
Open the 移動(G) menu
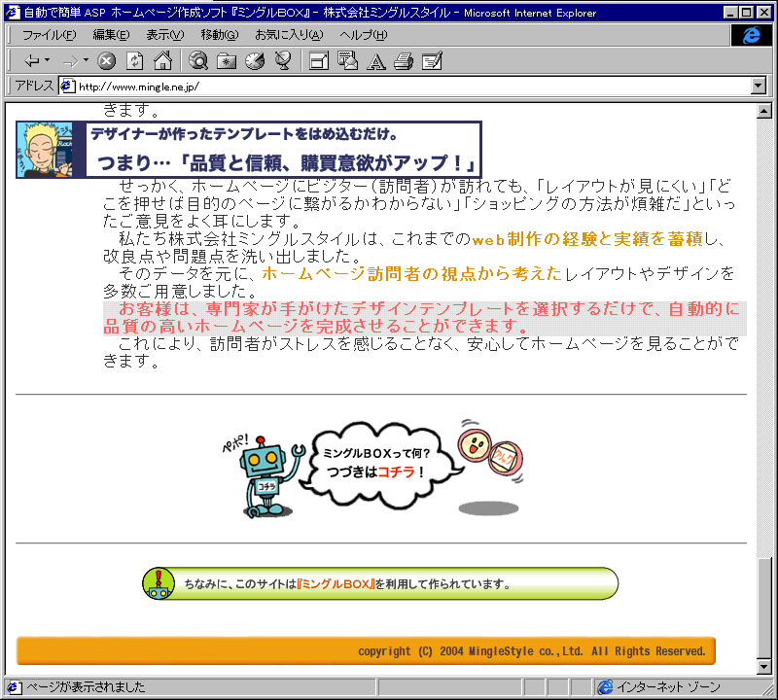click(x=220, y=35)
